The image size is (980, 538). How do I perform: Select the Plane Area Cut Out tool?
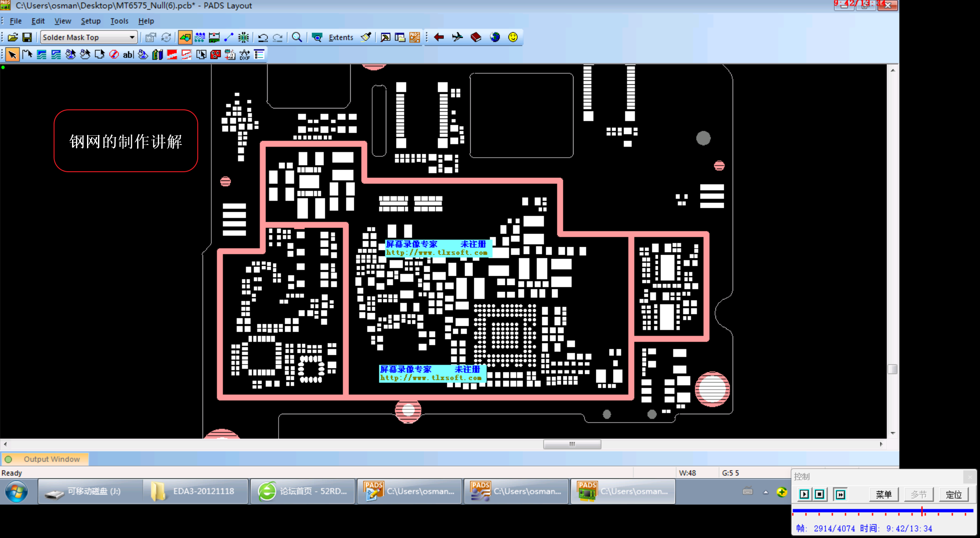(x=186, y=54)
